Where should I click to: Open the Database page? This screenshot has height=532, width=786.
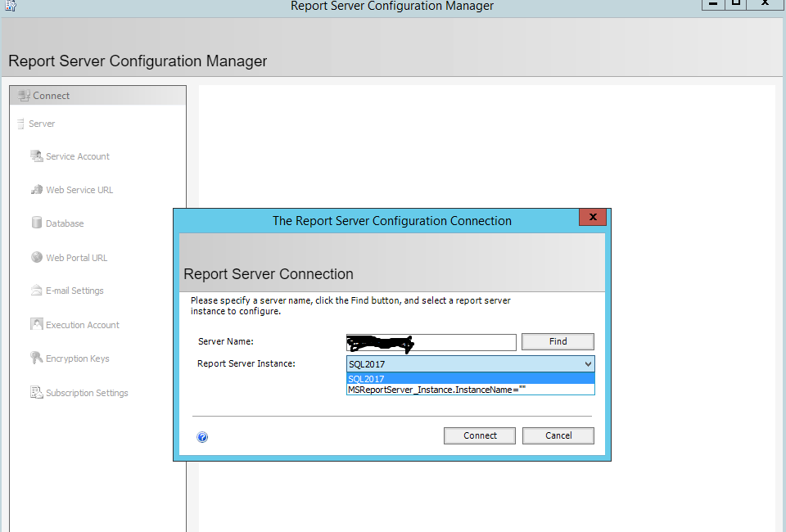tap(65, 223)
